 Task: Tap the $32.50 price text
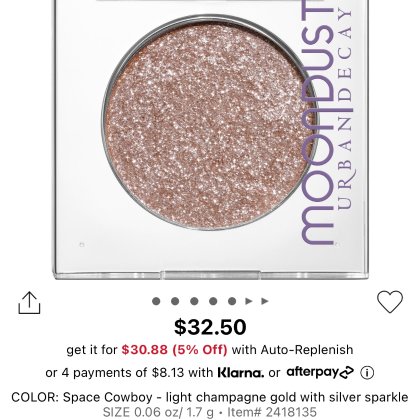tap(210, 327)
